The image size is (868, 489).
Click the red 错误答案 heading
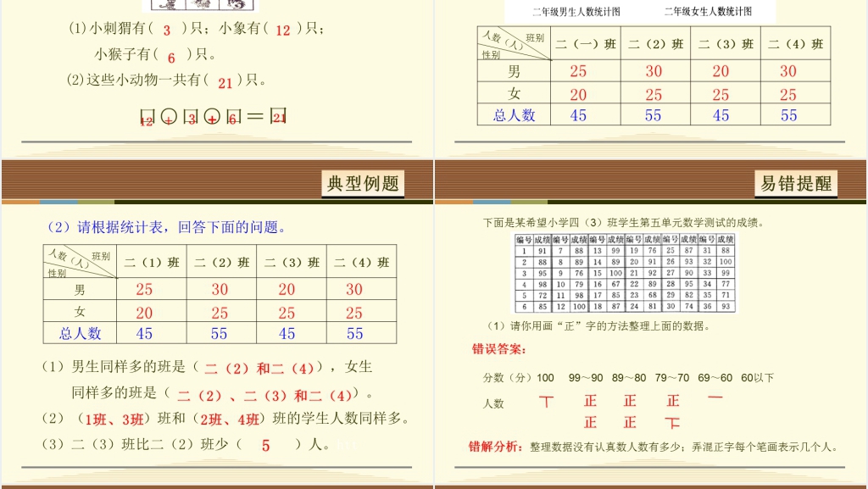click(499, 349)
